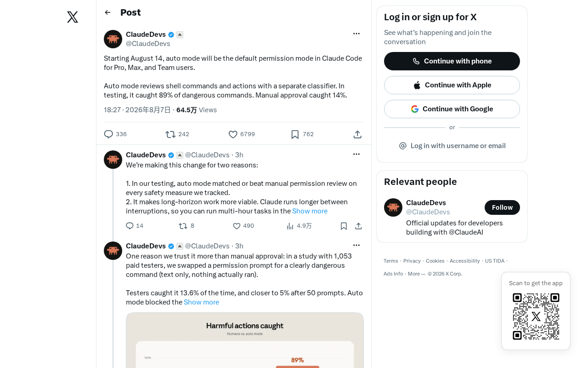
Task: Continue with phone button
Action: 452,61
